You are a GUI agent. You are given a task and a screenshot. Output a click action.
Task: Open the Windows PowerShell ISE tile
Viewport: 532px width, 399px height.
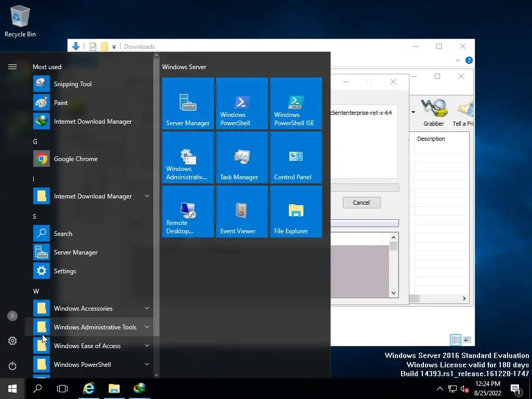point(296,103)
